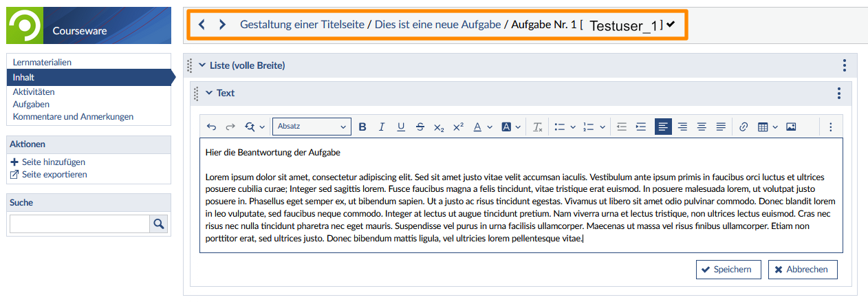Toggle bold formatting
868x304 pixels.
pos(362,127)
